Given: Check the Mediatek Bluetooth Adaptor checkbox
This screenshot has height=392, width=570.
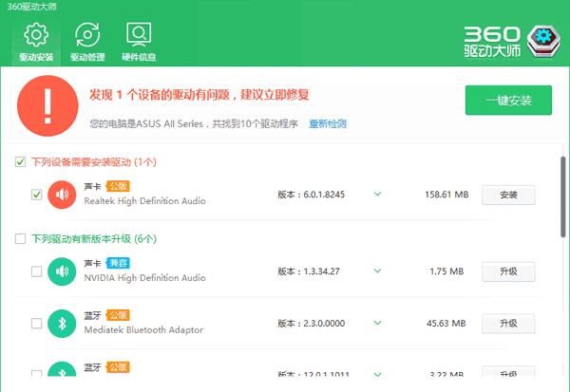Looking at the screenshot, I should click(x=36, y=323).
